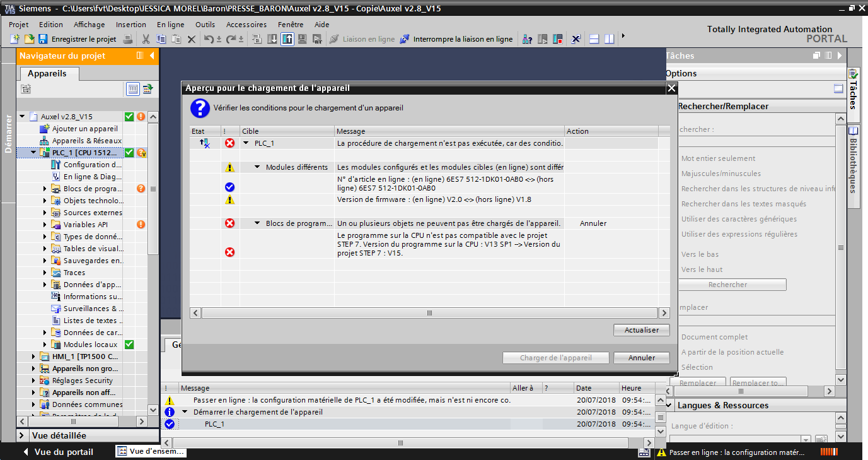The width and height of the screenshot is (868, 460).
Task: Click the Enregistrer le projet save icon
Action: [43, 39]
